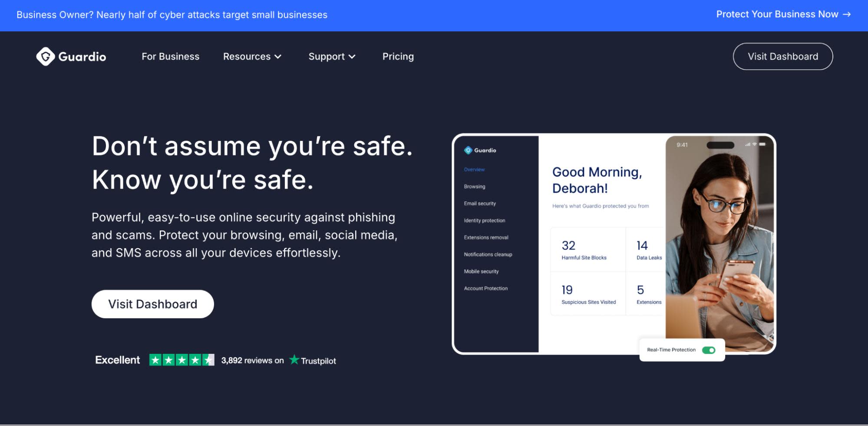Click the hero Visit Dashboard button
Screen dimensions: 868x426
tap(152, 304)
